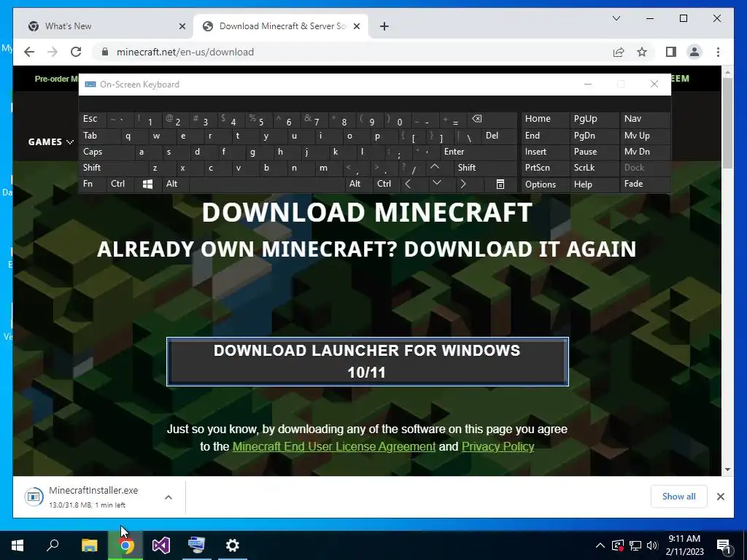
Task: Open a new tab with the plus icon
Action: [x=384, y=27]
